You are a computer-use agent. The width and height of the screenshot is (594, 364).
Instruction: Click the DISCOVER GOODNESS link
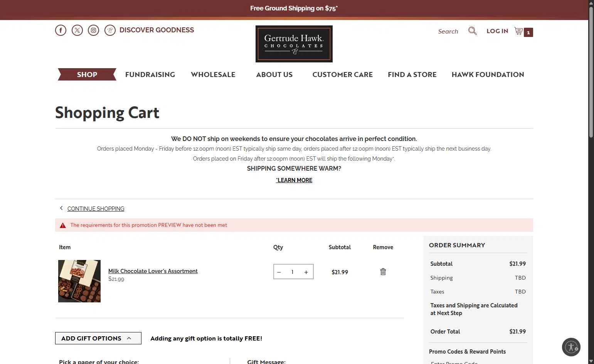pyautogui.click(x=156, y=30)
